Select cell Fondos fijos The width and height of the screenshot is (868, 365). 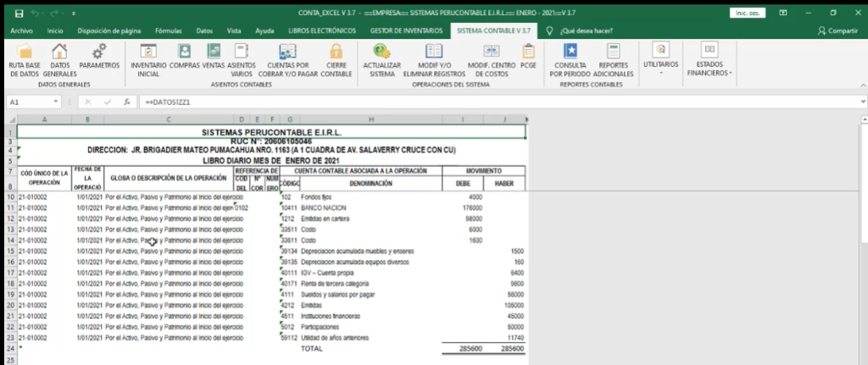[371, 196]
